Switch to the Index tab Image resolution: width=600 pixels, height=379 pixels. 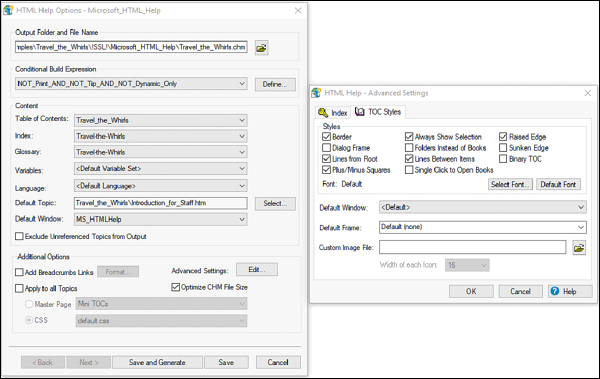[333, 113]
